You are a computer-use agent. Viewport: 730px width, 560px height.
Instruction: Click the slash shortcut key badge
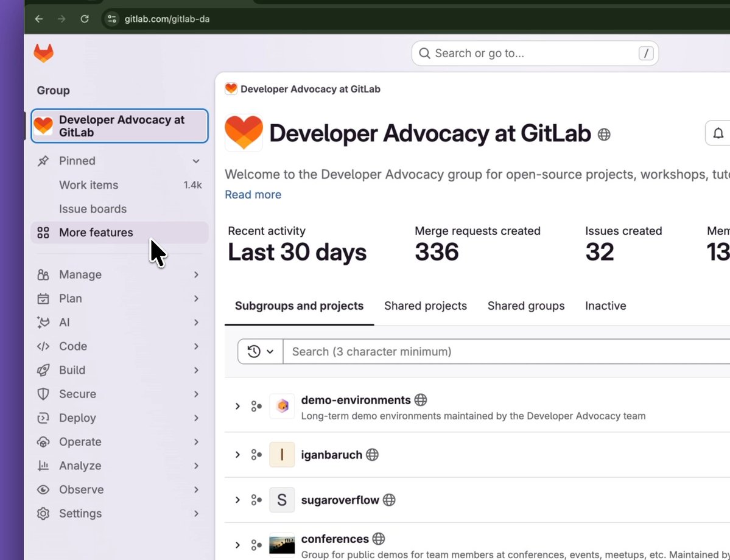[646, 54]
